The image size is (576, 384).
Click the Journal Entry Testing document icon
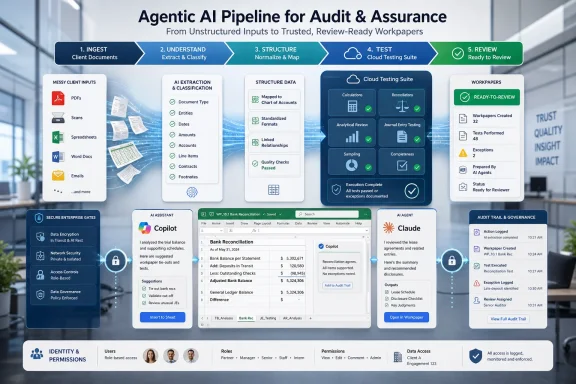[402, 137]
